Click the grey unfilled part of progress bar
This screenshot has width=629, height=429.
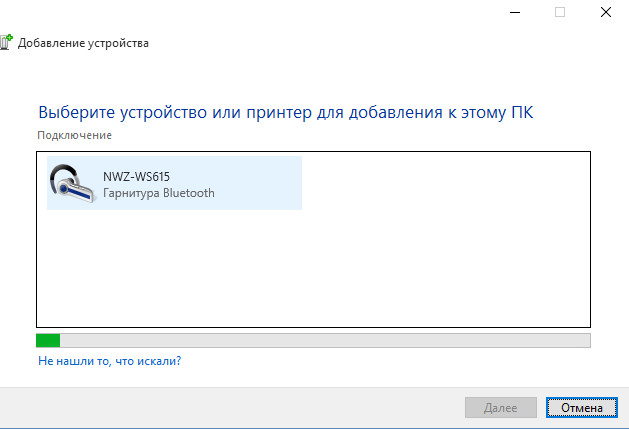tap(320, 340)
